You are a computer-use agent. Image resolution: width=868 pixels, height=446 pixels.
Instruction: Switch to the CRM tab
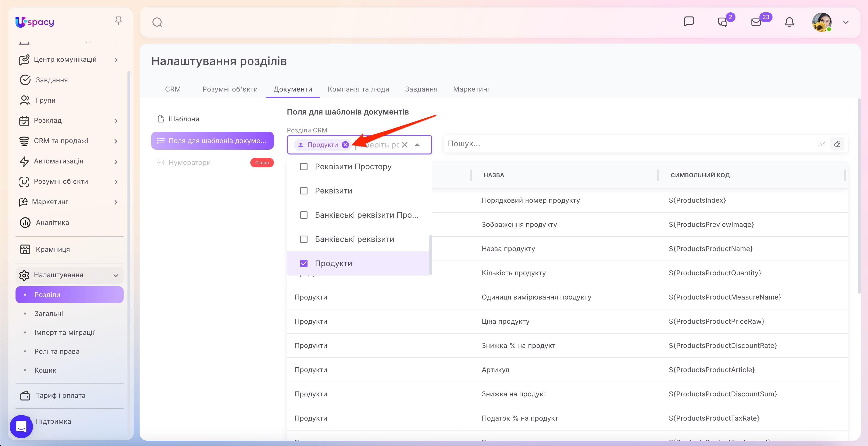173,89
